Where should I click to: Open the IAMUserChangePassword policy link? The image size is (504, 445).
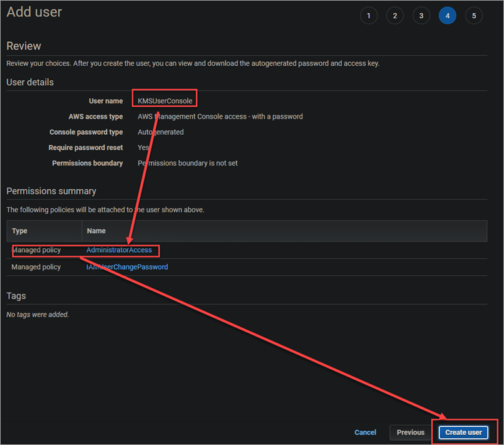(127, 267)
